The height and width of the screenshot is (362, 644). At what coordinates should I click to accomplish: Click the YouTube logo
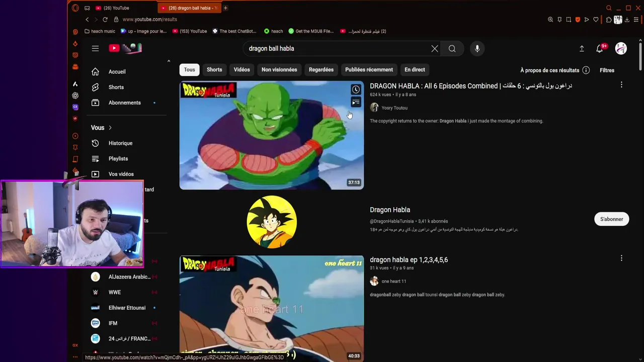point(125,48)
